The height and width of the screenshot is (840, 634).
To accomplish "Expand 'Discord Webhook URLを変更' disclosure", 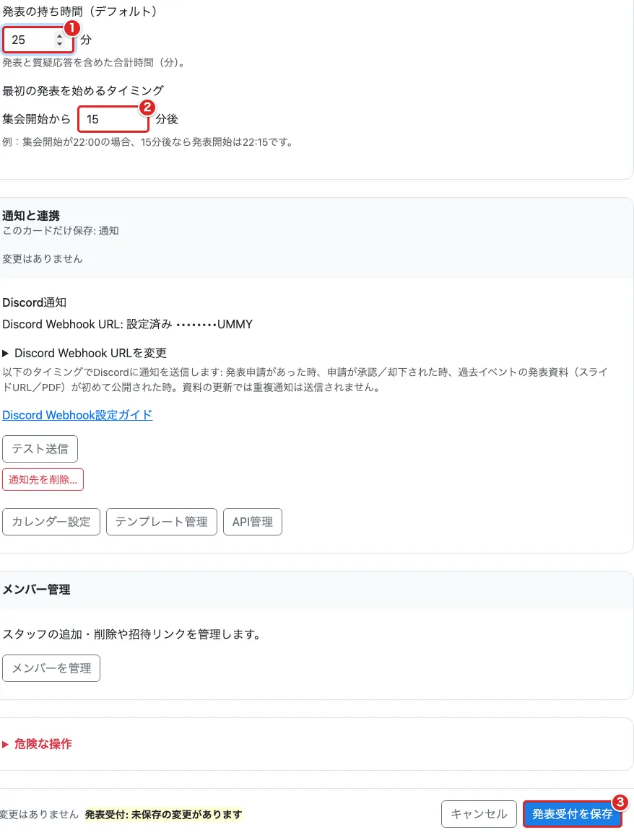I will tap(84, 353).
